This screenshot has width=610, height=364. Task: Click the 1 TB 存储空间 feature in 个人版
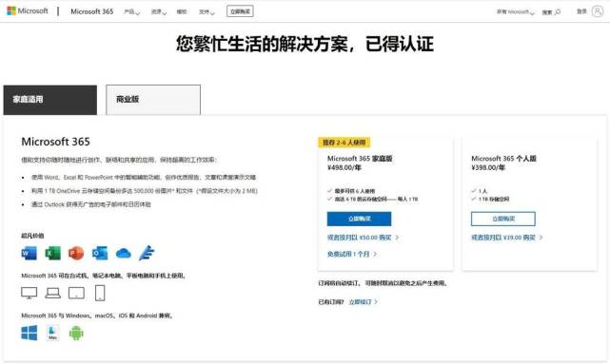[x=494, y=200]
